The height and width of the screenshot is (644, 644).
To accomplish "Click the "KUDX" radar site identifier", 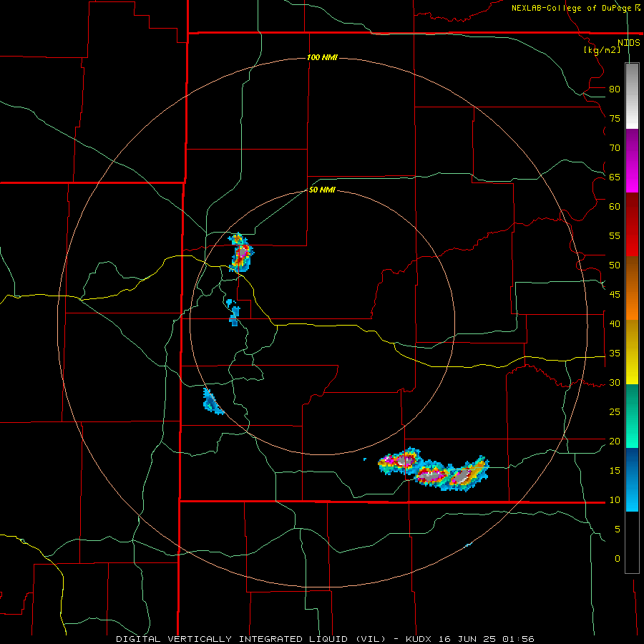I will tap(419, 639).
